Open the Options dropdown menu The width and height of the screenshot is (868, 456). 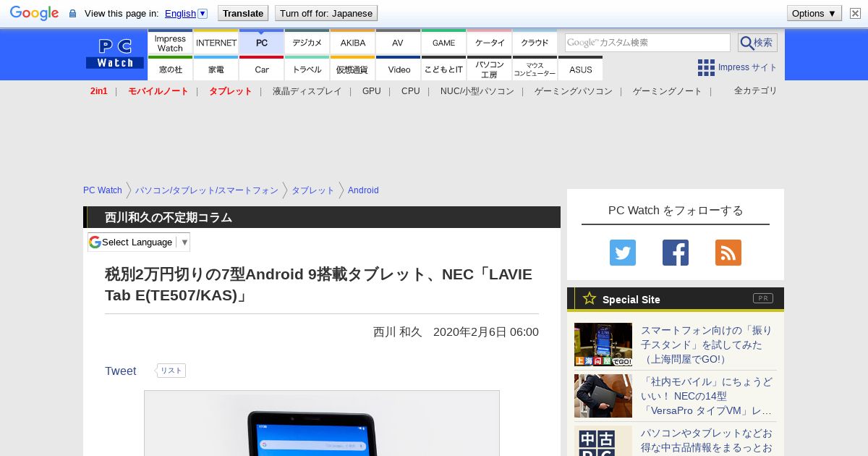click(x=814, y=13)
